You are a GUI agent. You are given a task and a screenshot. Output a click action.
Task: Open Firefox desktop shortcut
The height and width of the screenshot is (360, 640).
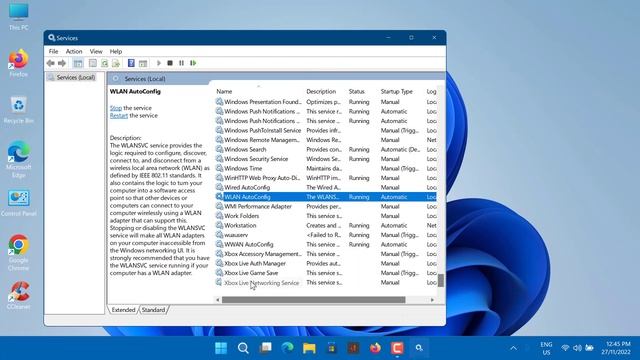18,63
